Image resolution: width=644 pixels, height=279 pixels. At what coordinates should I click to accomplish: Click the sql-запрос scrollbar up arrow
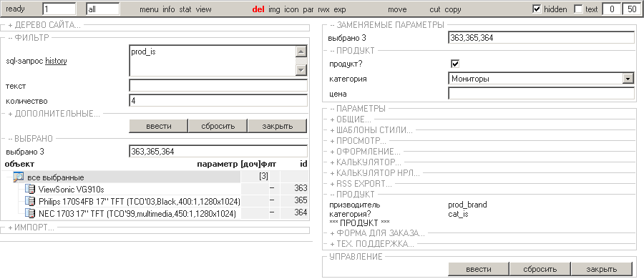pos(301,52)
